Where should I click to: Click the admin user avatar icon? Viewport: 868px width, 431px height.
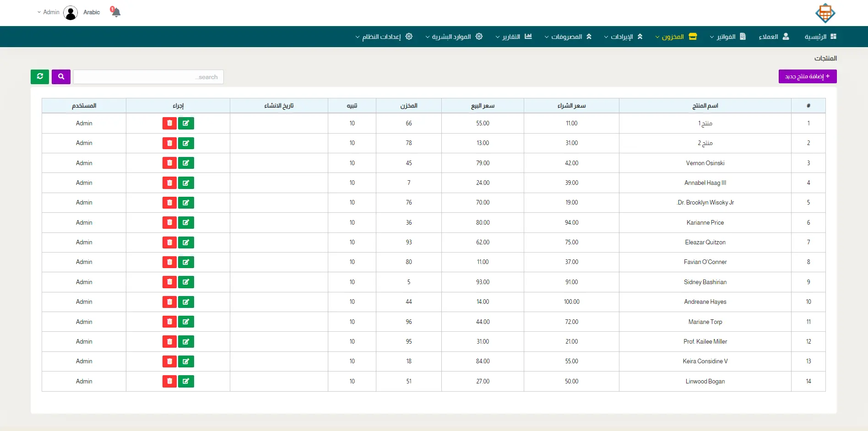point(71,13)
